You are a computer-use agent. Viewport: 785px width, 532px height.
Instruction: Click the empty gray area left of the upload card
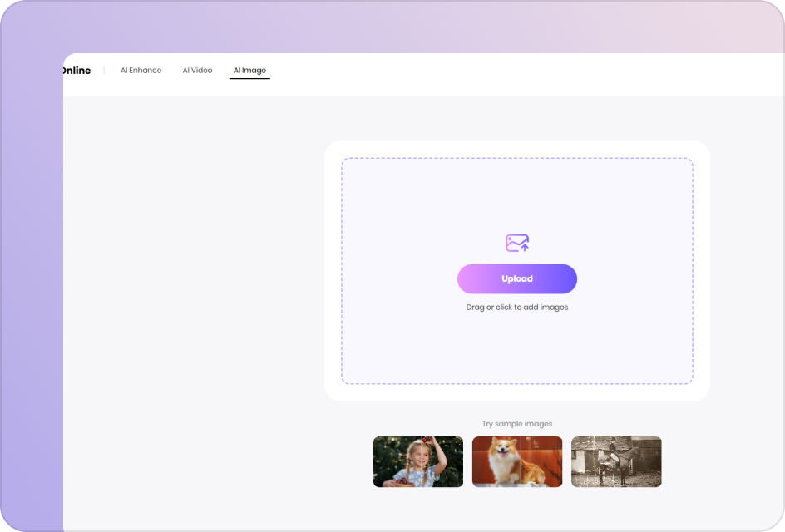pyautogui.click(x=191, y=291)
